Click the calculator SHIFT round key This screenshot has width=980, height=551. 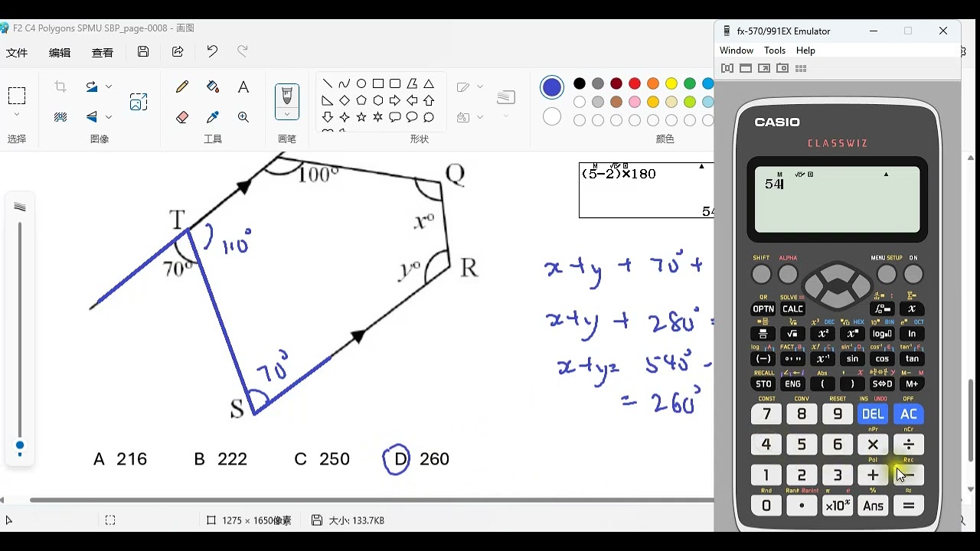coord(761,274)
